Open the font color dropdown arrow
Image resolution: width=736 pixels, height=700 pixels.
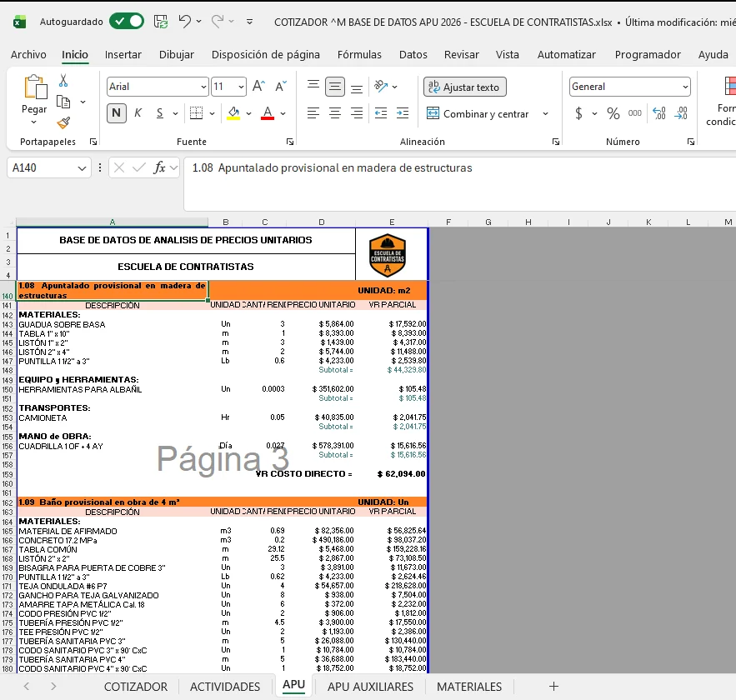tap(283, 113)
